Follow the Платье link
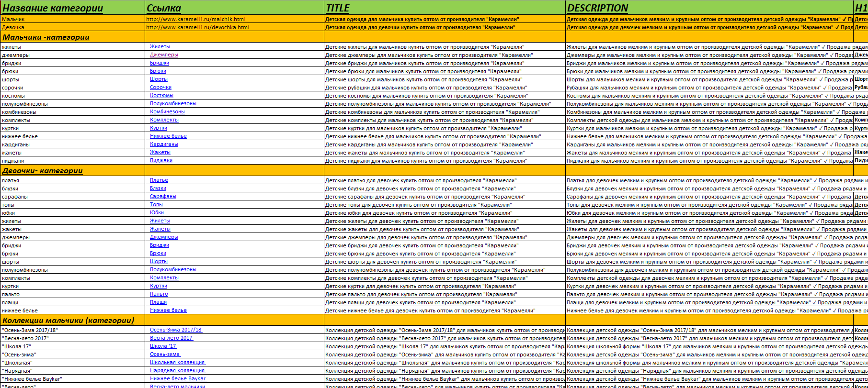Viewport: 868px width, 388px height. point(159,180)
